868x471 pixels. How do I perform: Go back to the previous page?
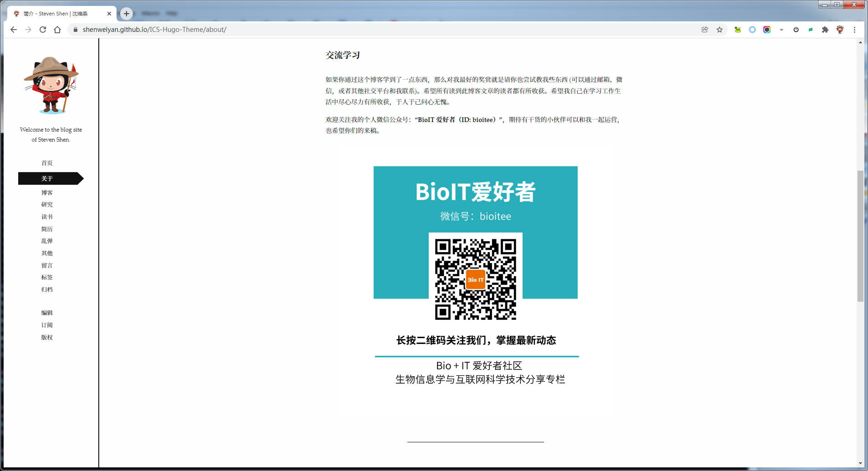click(14, 30)
